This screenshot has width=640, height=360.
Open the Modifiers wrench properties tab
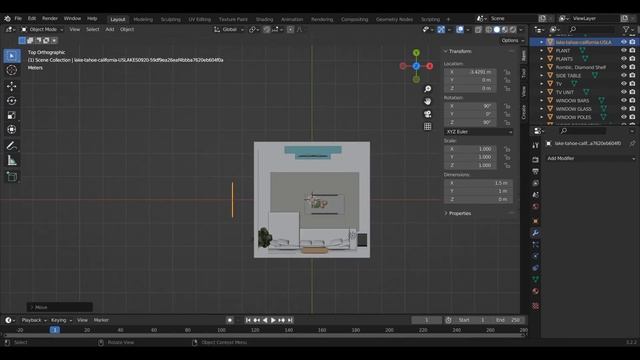point(536,233)
